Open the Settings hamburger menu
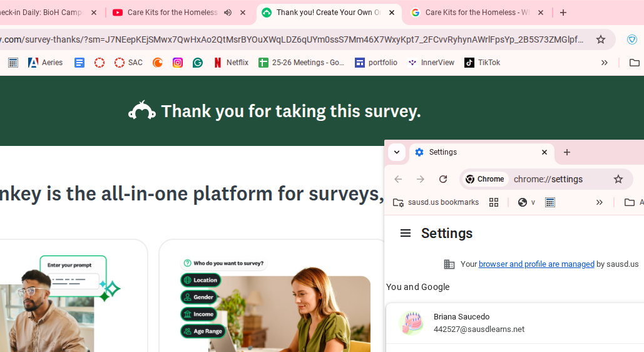Screen dimensions: 644x352 pyautogui.click(x=406, y=233)
